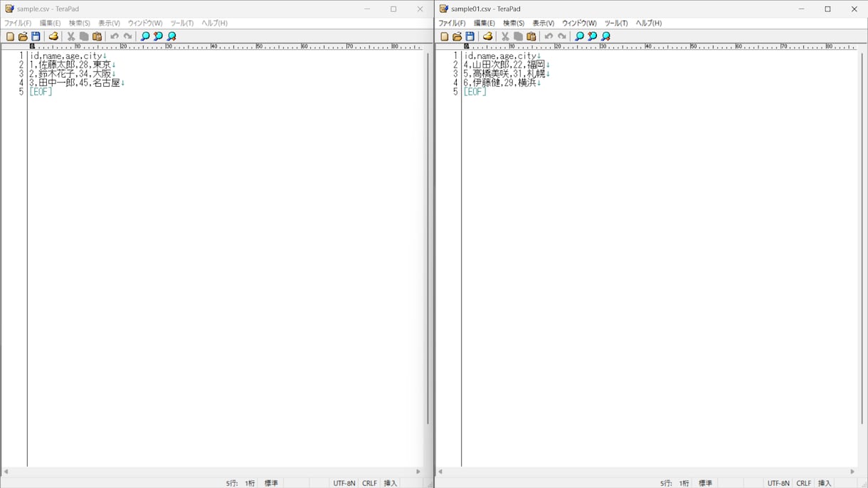
Task: Search upward in the sample.csv window
Action: (x=158, y=36)
